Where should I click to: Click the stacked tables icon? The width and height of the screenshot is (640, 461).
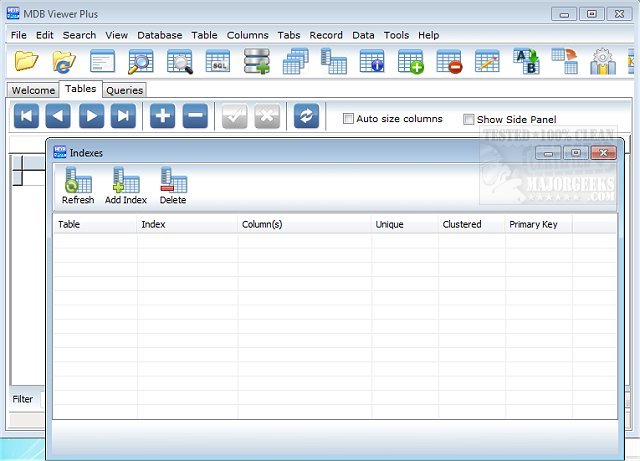click(295, 61)
